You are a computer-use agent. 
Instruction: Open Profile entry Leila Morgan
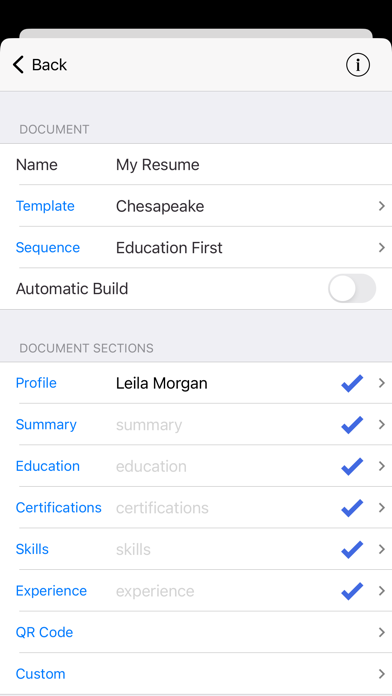[x=162, y=383]
